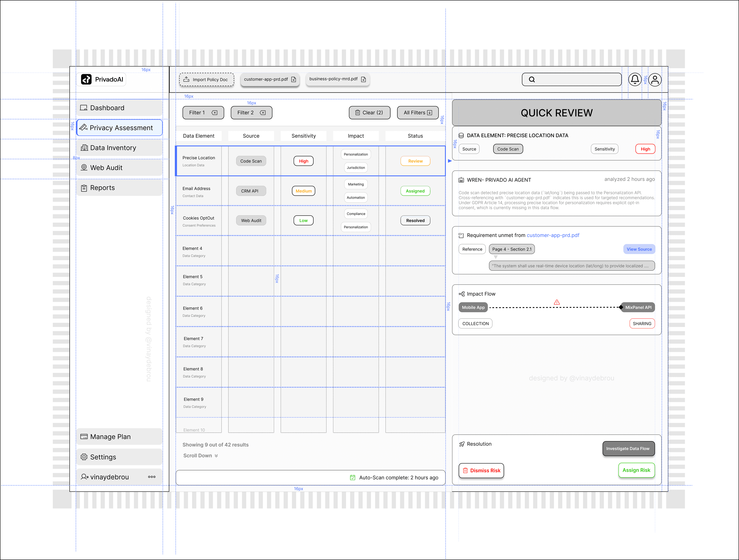739x560 pixels.
Task: Open Manage Plan in the sidebar
Action: coord(120,437)
